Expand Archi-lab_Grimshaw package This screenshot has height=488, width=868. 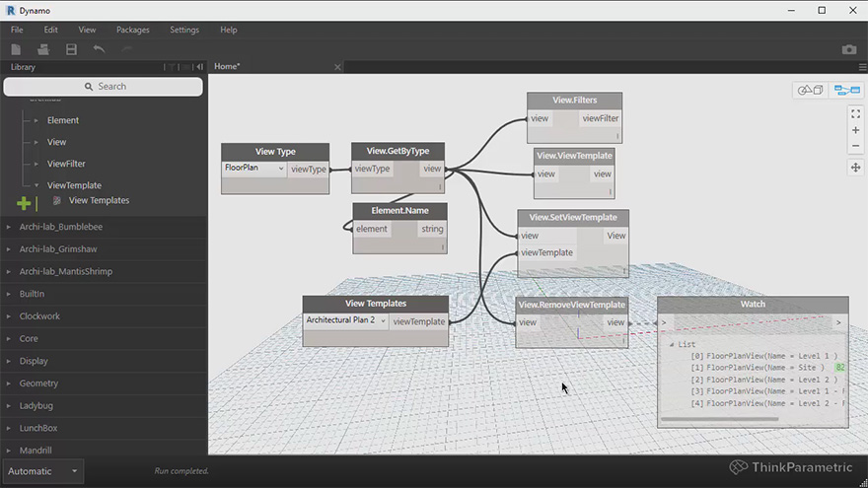pos(8,249)
